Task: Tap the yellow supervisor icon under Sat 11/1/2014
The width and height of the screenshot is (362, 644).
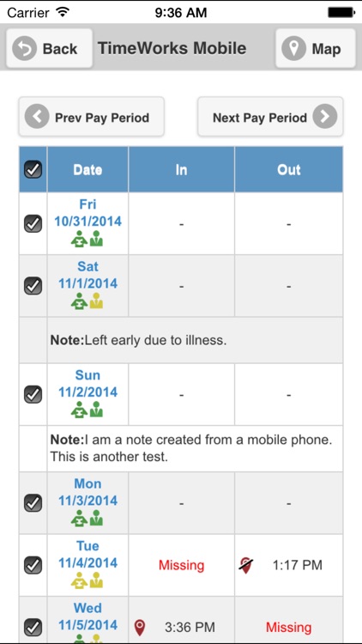Action: coord(96,301)
